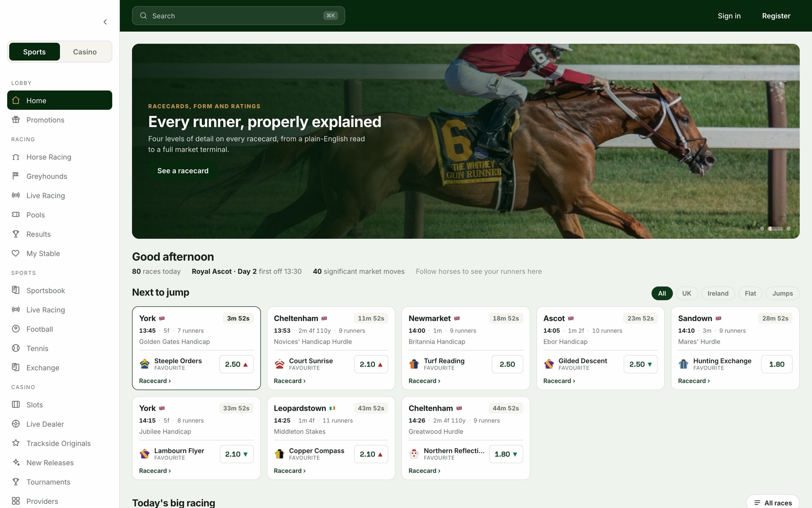The width and height of the screenshot is (812, 508).
Task: Click the Register button
Action: point(776,16)
